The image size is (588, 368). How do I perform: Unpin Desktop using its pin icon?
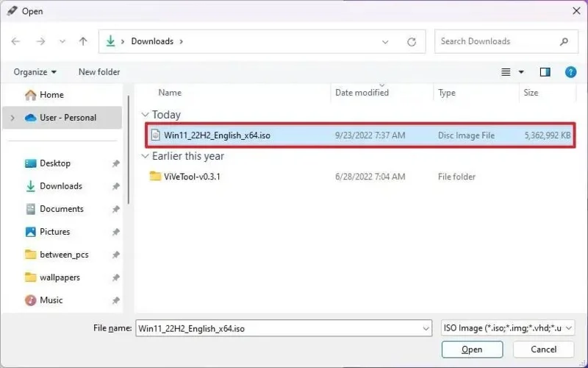tap(115, 163)
